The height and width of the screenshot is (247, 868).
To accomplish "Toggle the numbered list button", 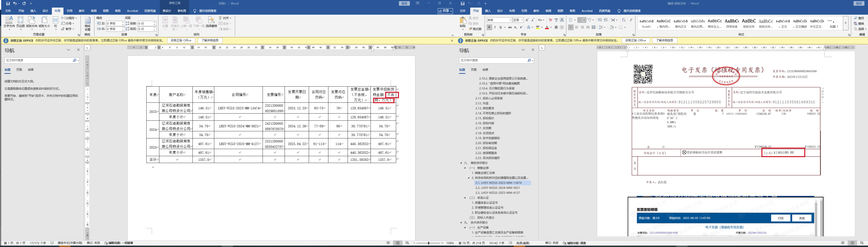I will (580, 20).
